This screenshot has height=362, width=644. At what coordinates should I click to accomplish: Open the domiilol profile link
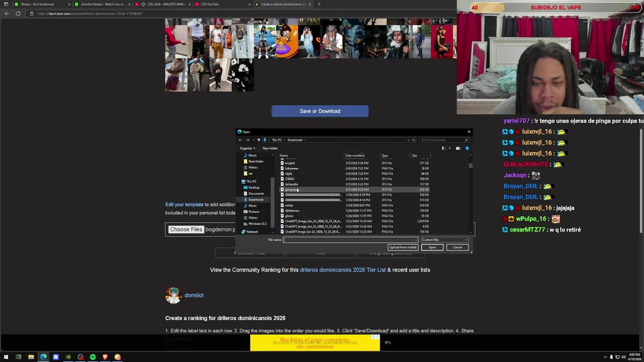pos(194,295)
